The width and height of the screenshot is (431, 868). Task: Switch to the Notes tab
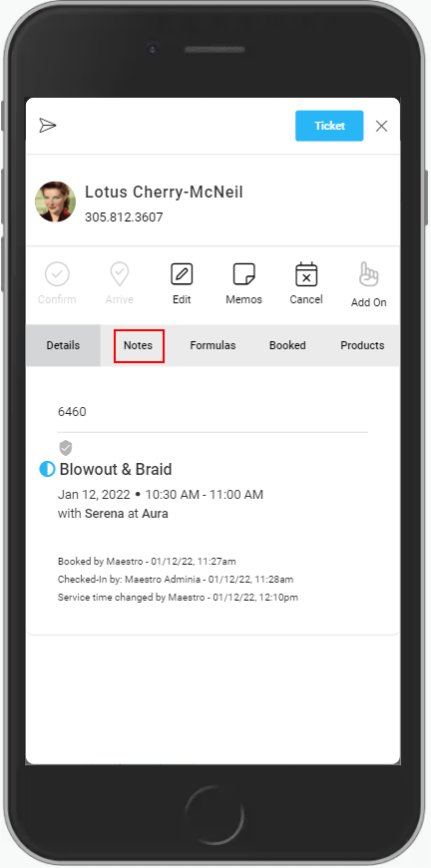point(139,345)
